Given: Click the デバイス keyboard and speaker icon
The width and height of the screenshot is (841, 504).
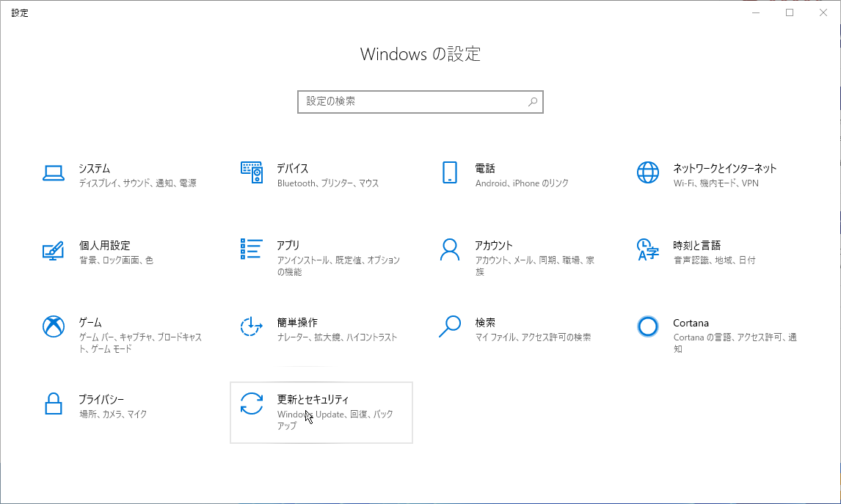Looking at the screenshot, I should pos(252,172).
